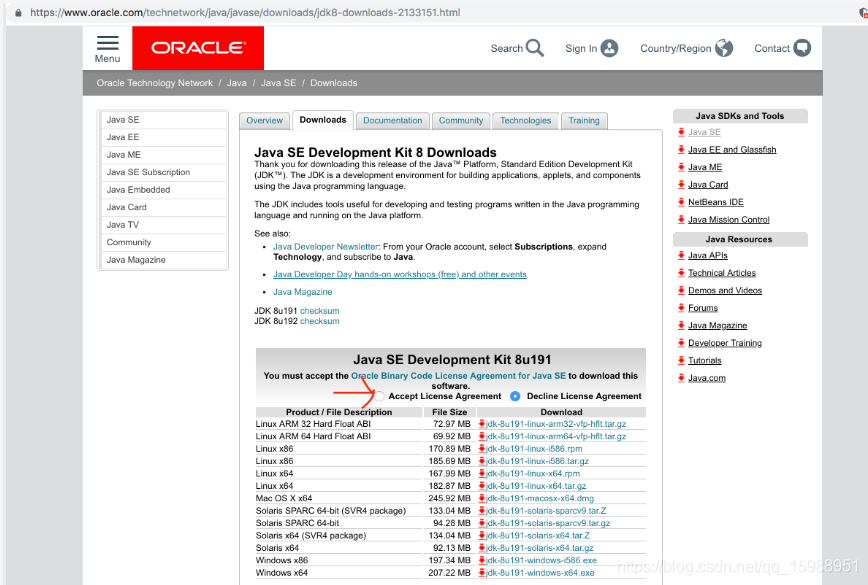Click download icon for jdk-8u191-macosx-x64.dmg

[x=482, y=498]
